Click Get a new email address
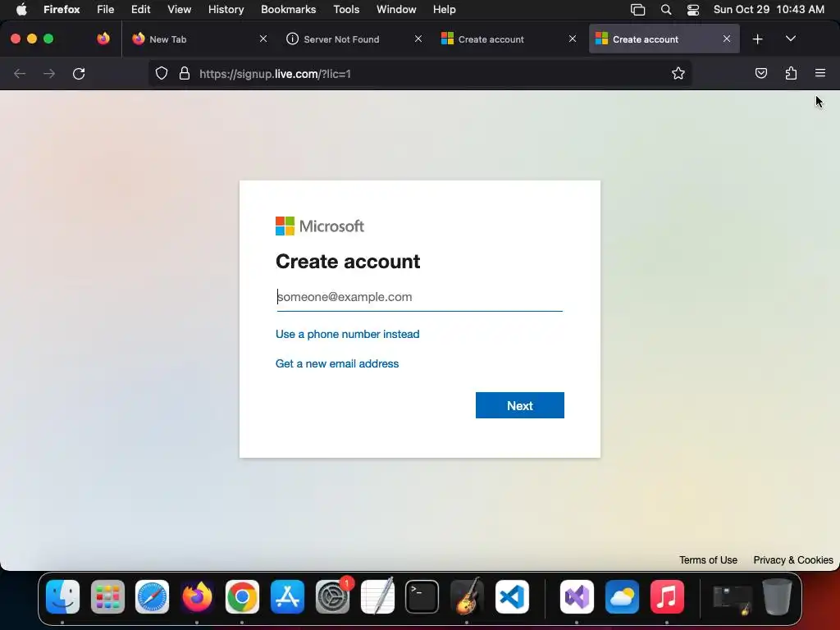Viewport: 840px width, 630px height. pos(337,363)
